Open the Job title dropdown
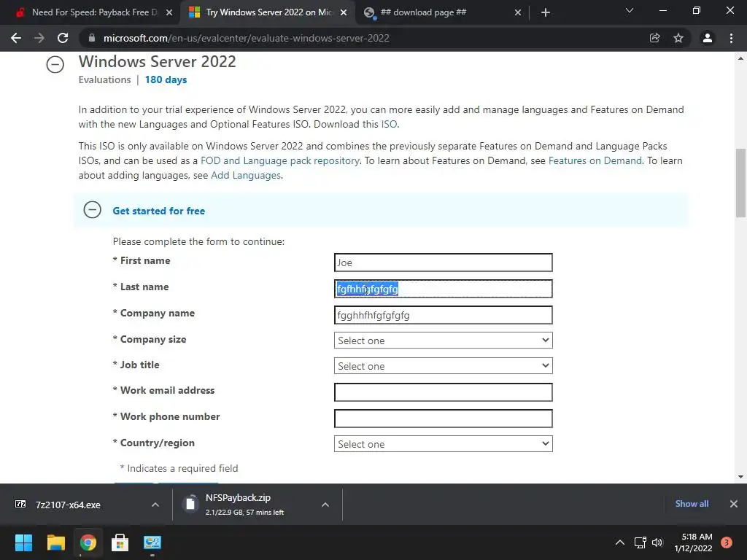747x560 pixels. pos(443,366)
